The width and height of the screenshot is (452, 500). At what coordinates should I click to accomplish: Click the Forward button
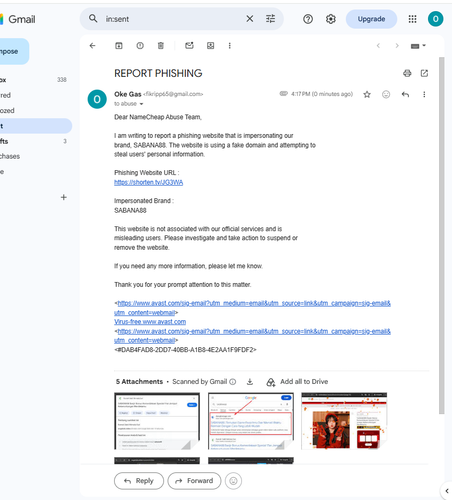click(x=194, y=481)
